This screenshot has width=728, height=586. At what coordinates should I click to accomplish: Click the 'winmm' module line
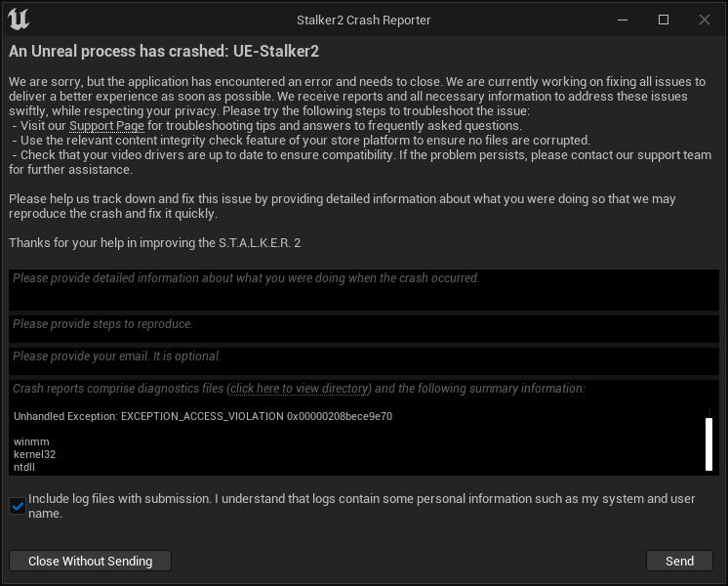(x=31, y=441)
